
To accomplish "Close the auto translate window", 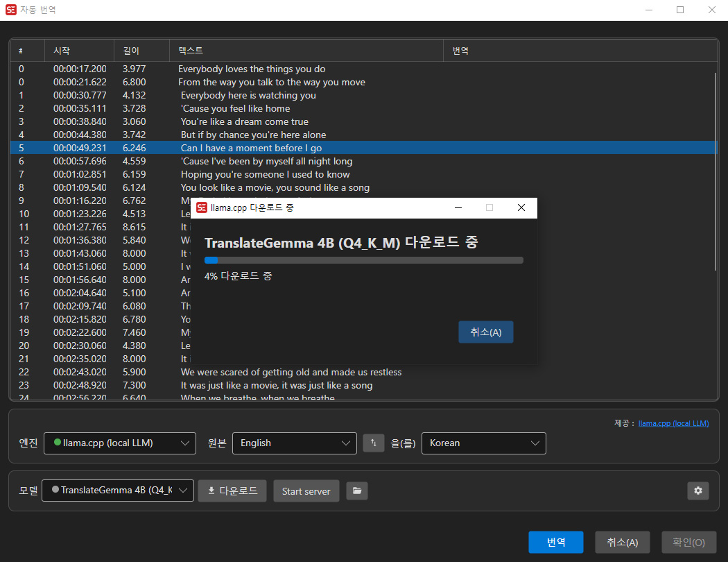I will tap(712, 10).
